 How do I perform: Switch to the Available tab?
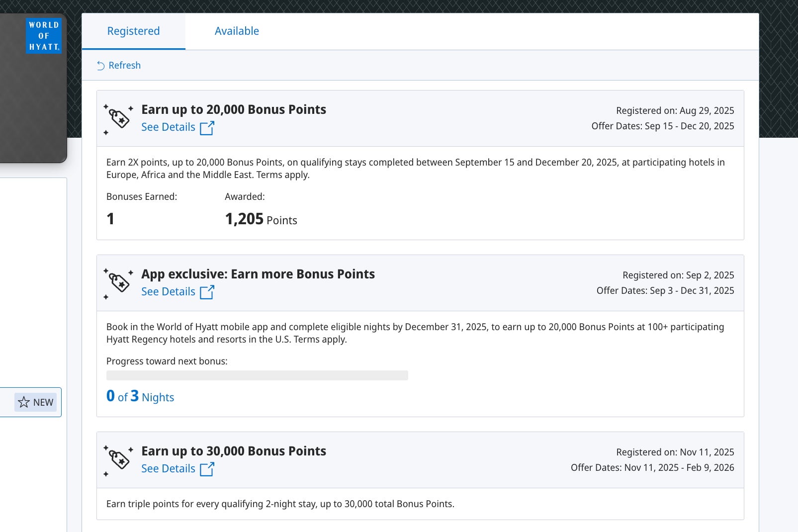(237, 31)
